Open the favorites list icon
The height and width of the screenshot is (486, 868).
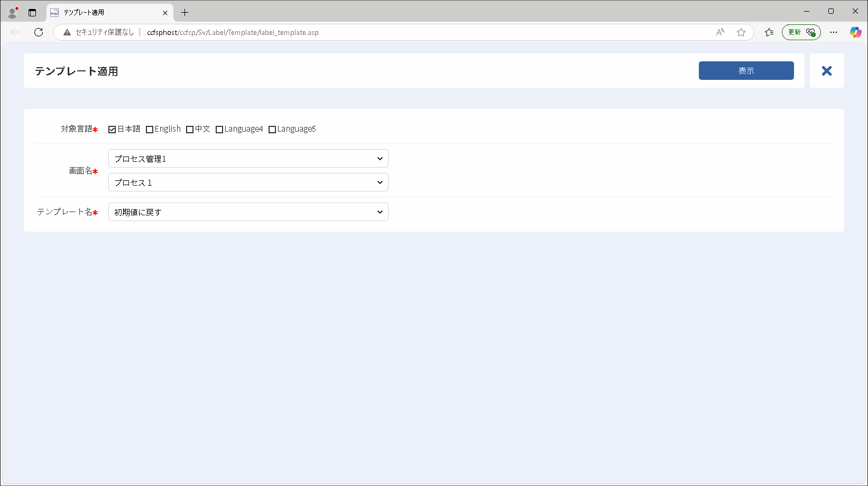[769, 32]
